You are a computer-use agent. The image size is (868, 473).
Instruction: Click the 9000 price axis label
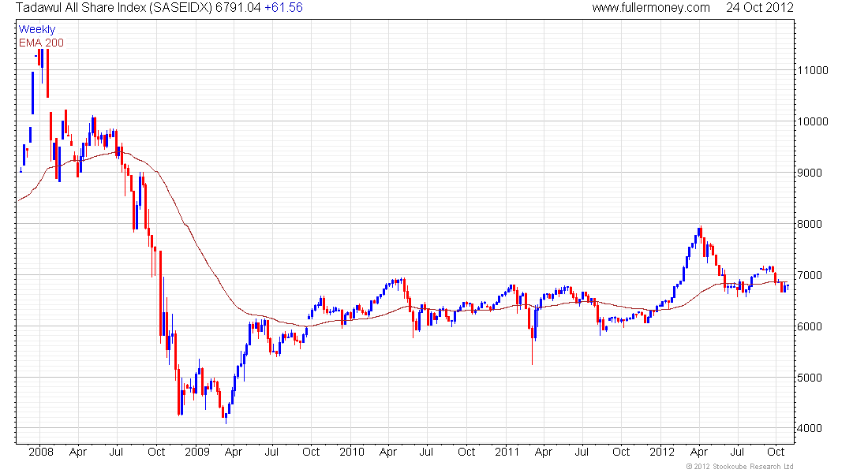(810, 173)
